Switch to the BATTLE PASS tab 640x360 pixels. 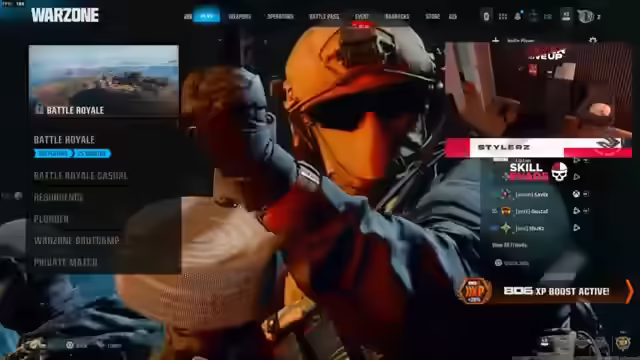324,16
